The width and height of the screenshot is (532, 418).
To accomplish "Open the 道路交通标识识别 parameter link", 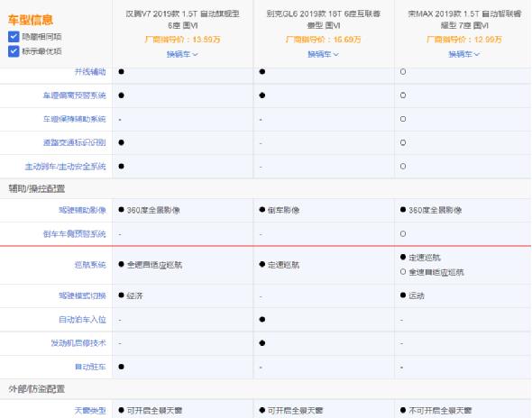I will click(x=74, y=142).
